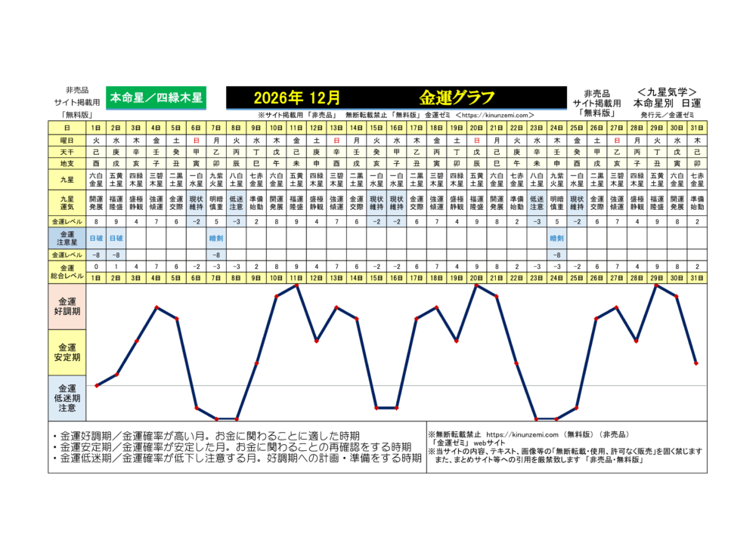Click the green 本命星／四緑木星 label box
Viewport: 756px width, 534px height.
pos(156,97)
